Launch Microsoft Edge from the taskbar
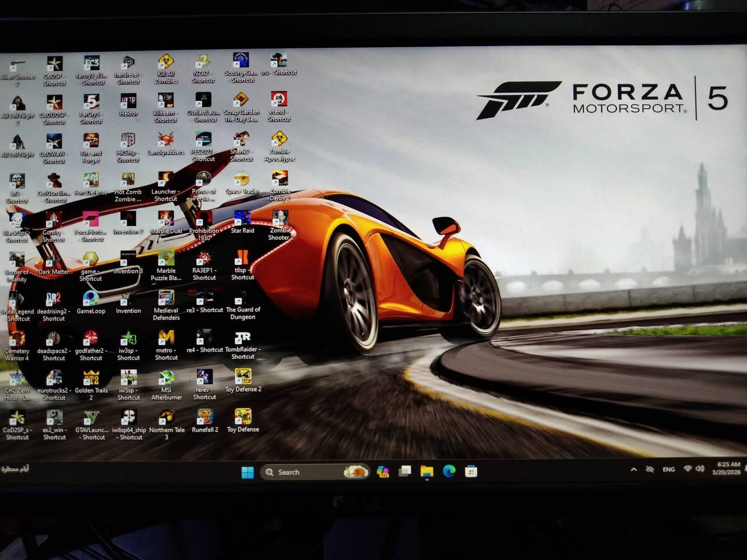The width and height of the screenshot is (747, 560). tap(449, 471)
